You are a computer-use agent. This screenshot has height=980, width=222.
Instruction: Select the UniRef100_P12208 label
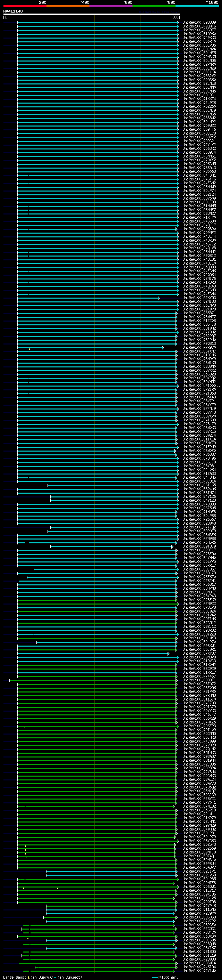coord(199,321)
